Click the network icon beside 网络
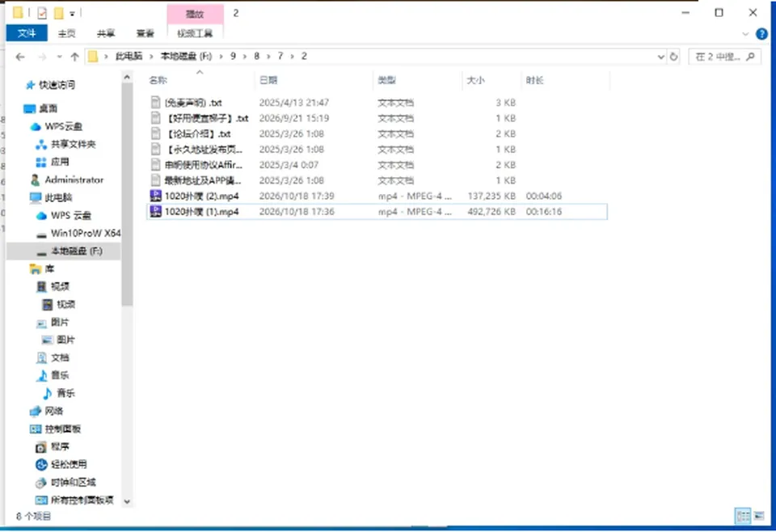 [x=36, y=412]
